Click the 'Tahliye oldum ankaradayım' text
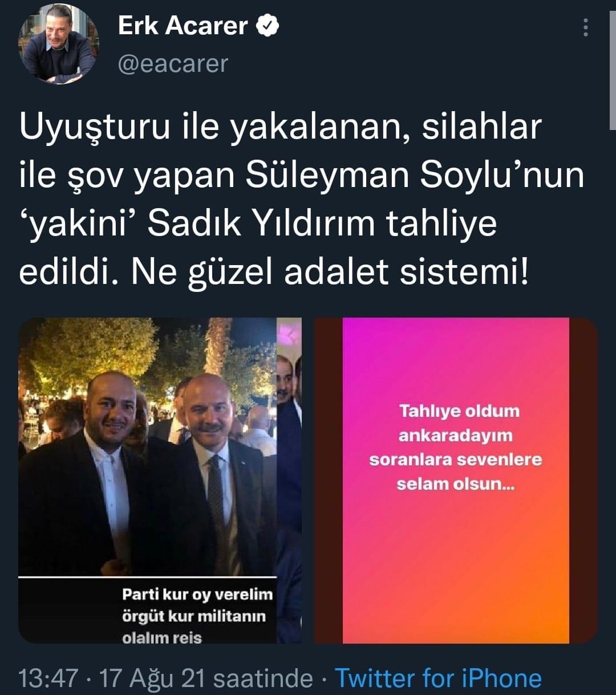 [x=455, y=423]
